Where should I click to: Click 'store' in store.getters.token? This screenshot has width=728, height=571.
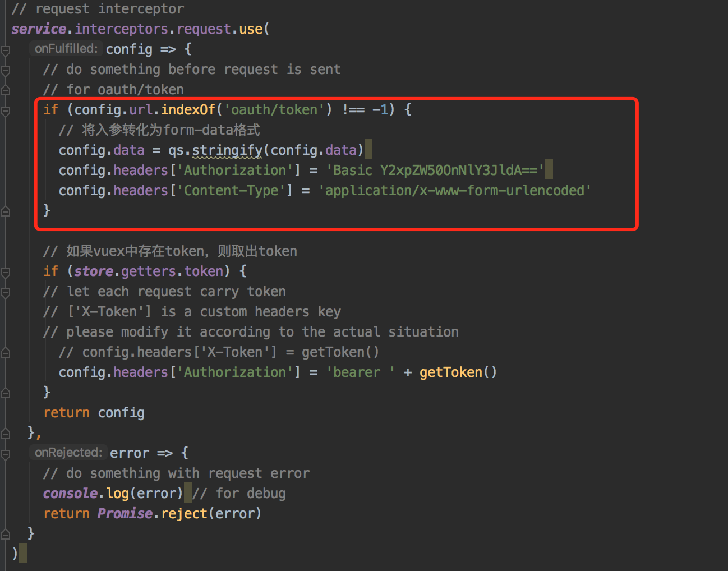pyautogui.click(x=94, y=271)
